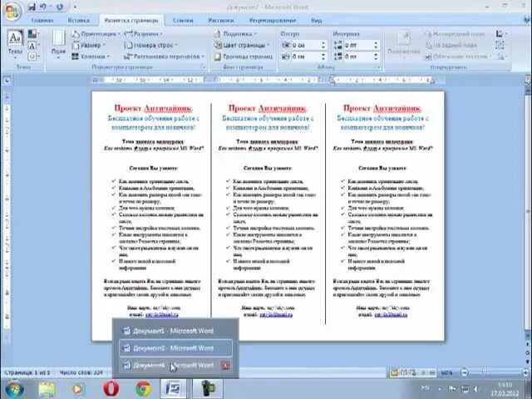Open the Ориентация (Orientation) dropdown
The image size is (532, 399).
[96, 34]
